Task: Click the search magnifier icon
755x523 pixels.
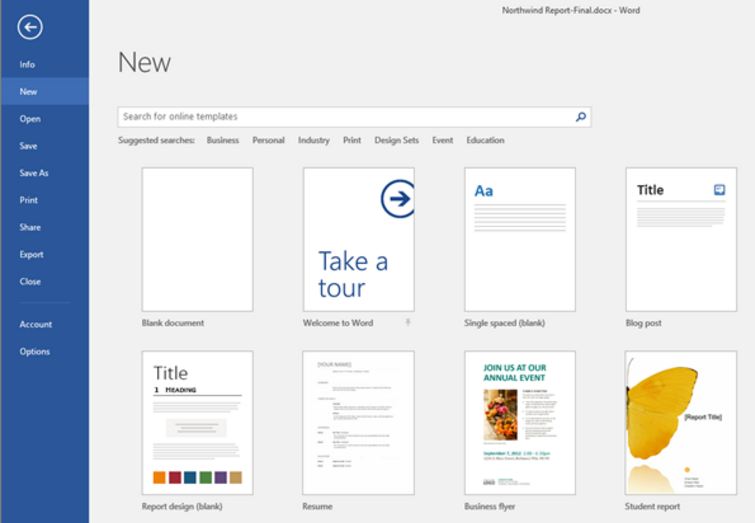Action: (x=581, y=117)
